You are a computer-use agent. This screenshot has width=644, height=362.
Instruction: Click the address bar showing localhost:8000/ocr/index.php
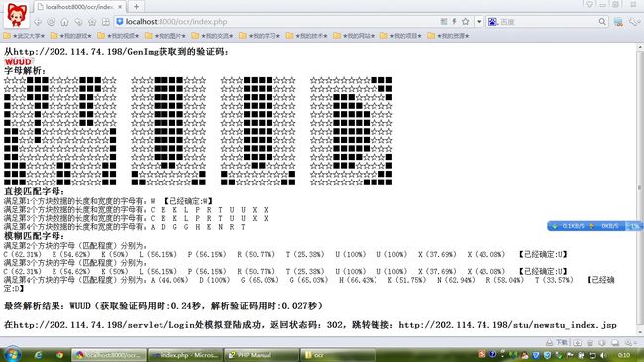[276, 22]
